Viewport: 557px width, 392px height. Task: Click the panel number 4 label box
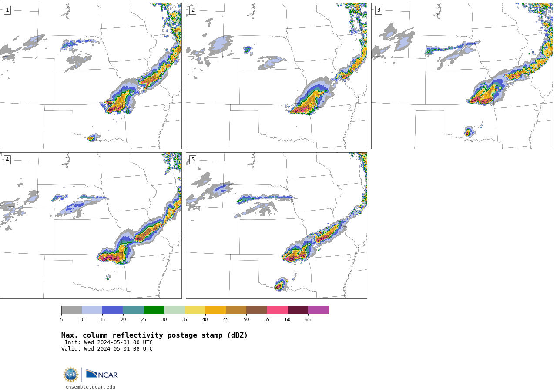[x=7, y=160]
